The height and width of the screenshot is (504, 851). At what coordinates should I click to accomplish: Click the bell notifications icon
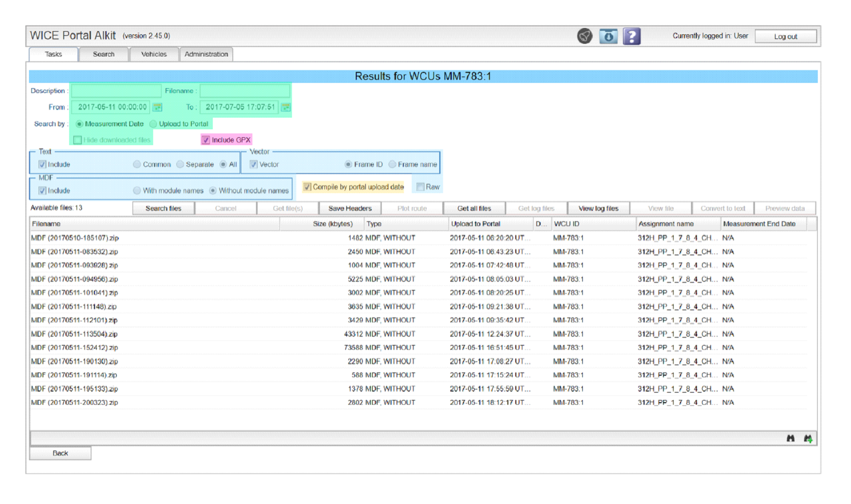click(584, 36)
